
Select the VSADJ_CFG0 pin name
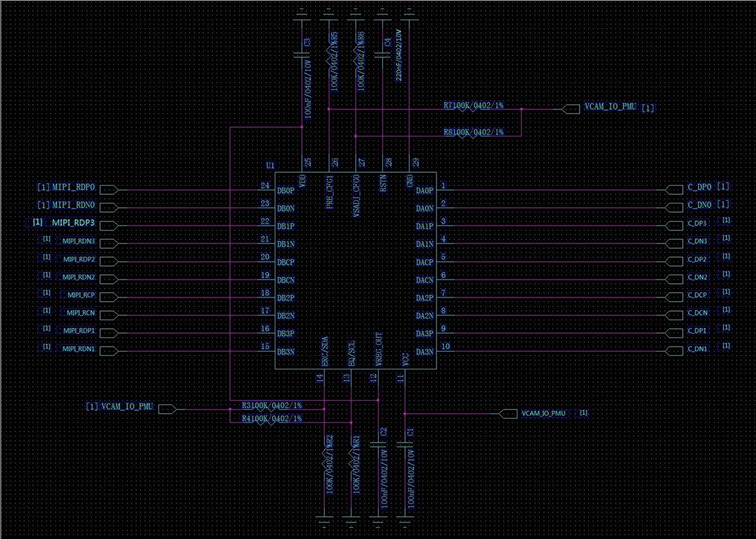[356, 195]
